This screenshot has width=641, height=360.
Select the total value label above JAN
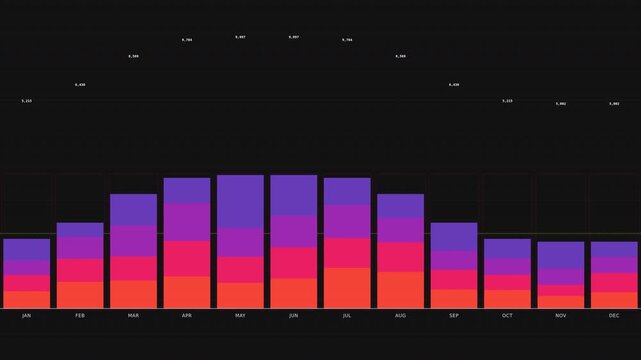tap(27, 101)
